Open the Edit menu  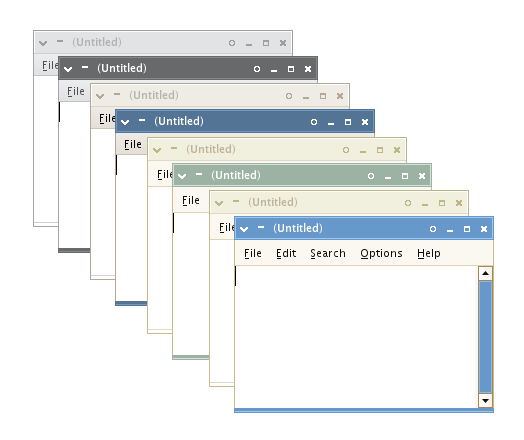click(286, 253)
